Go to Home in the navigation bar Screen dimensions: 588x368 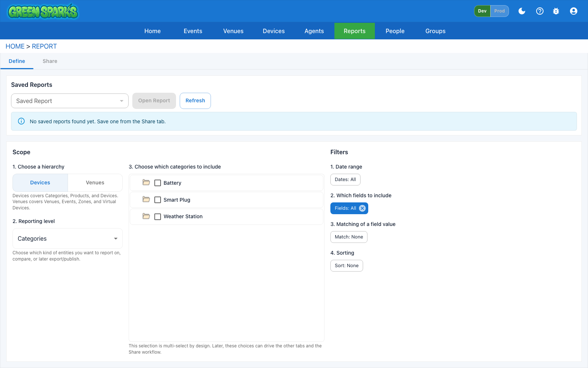coord(153,31)
